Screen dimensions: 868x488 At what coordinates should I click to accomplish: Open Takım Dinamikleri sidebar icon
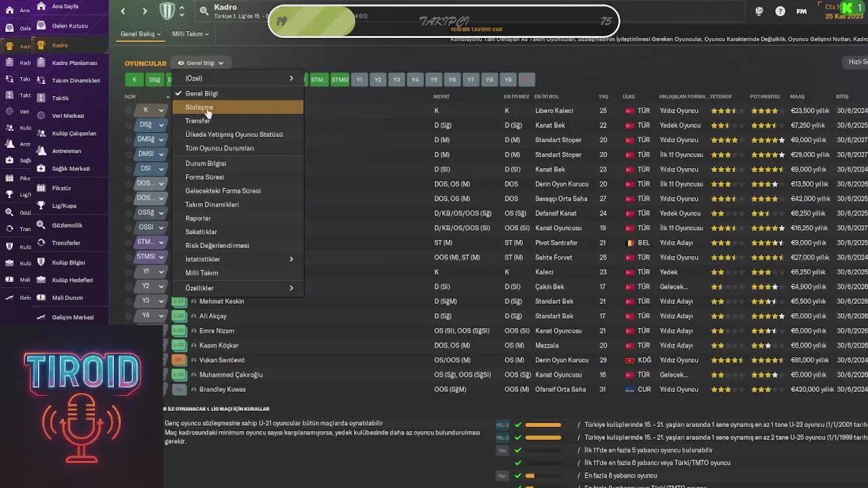pos(41,81)
